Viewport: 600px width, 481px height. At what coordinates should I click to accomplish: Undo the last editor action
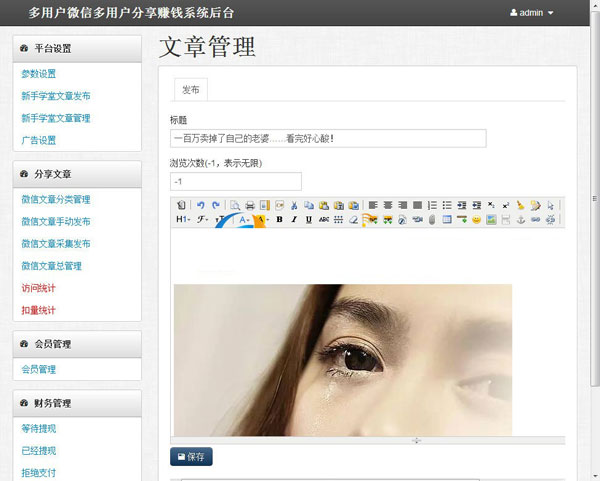(201, 205)
